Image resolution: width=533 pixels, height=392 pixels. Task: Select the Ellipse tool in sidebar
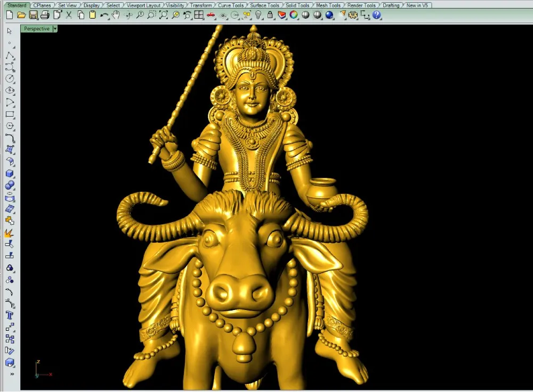[x=10, y=91]
